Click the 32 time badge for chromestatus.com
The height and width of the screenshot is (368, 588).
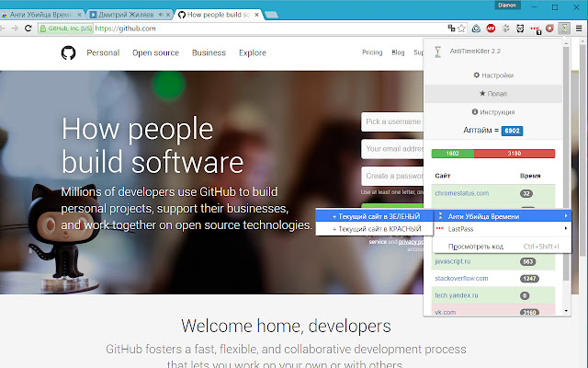point(526,194)
